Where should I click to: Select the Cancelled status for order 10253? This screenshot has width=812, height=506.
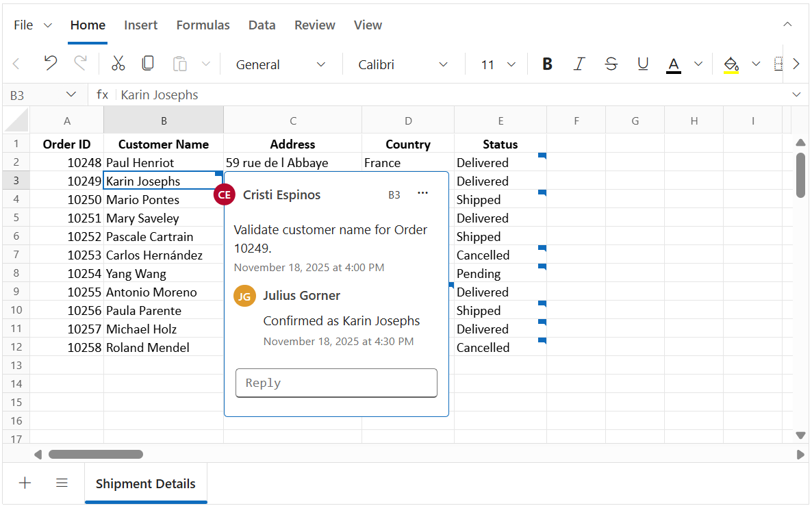[x=500, y=255]
